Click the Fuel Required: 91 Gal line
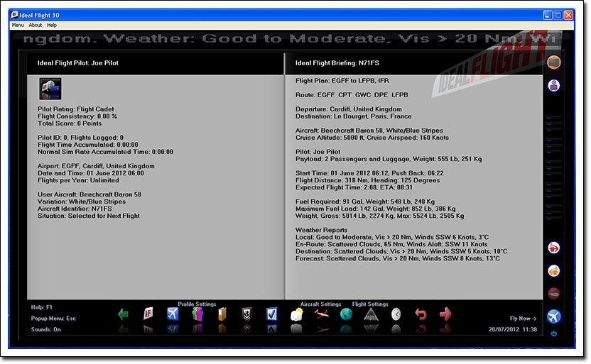This screenshot has height=364, width=591. (365, 202)
